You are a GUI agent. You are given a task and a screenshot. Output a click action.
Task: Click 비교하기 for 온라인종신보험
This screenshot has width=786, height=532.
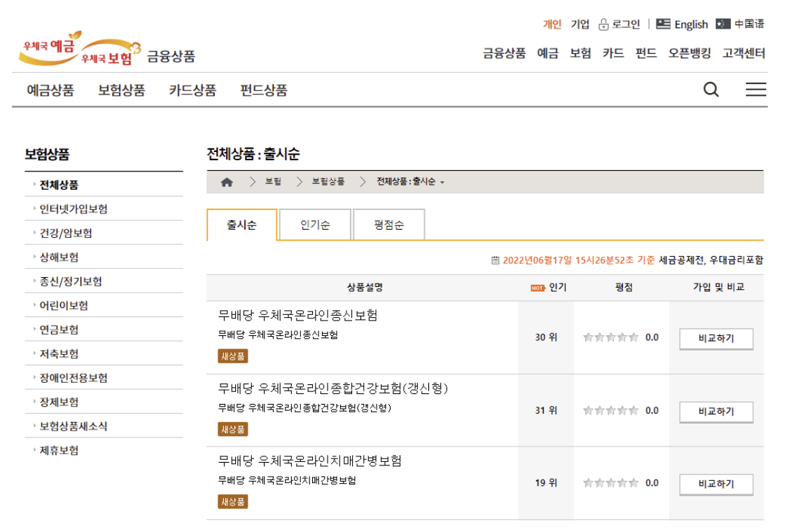(x=716, y=339)
